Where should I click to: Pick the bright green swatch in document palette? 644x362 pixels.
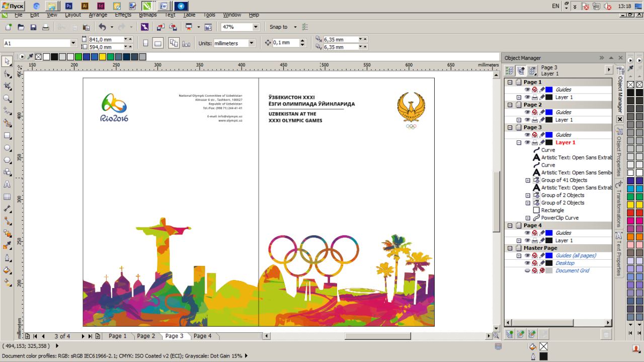(x=78, y=57)
